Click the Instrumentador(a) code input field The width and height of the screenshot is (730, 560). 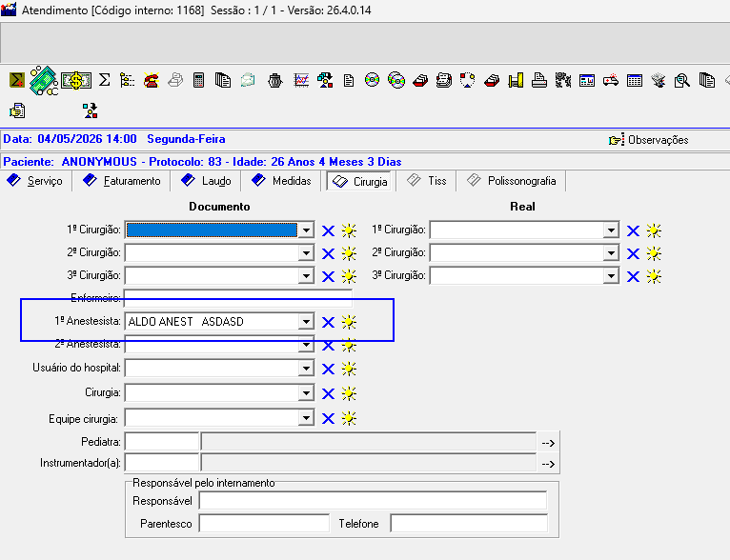pyautogui.click(x=162, y=463)
